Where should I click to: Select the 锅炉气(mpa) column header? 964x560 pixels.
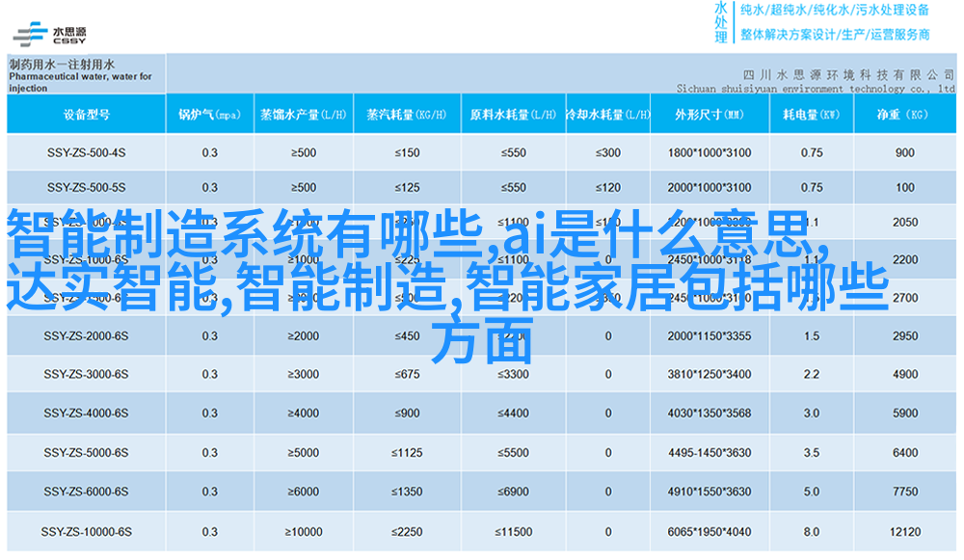pos(209,115)
